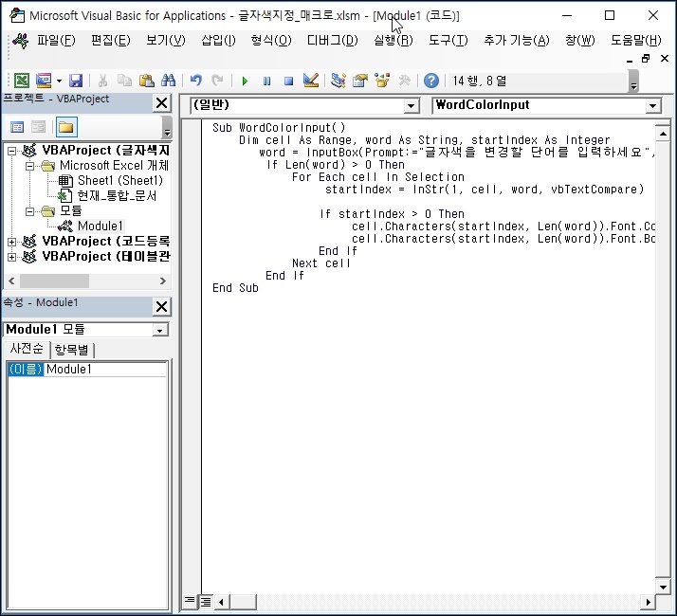Run the macro with the green play icon
677x616 pixels.
coord(245,81)
